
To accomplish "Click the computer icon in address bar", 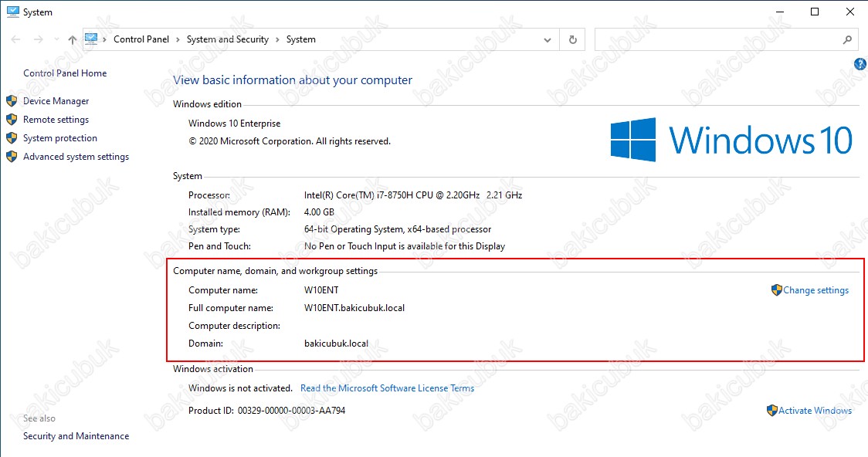I will [91, 39].
